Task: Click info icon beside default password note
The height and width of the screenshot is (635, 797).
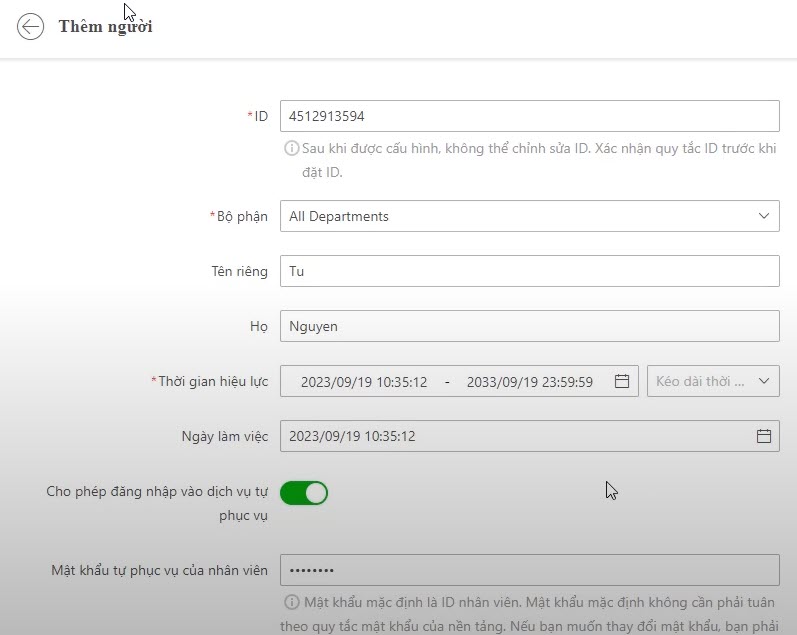Action: (291, 602)
